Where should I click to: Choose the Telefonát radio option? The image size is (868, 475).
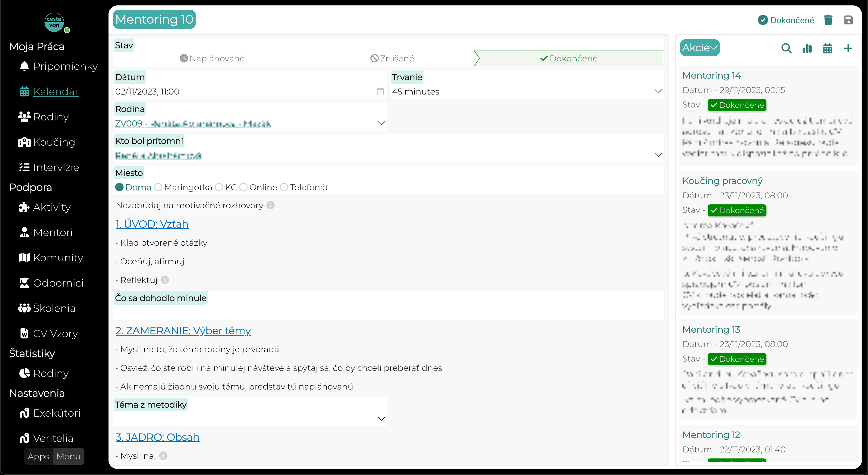[x=284, y=187]
